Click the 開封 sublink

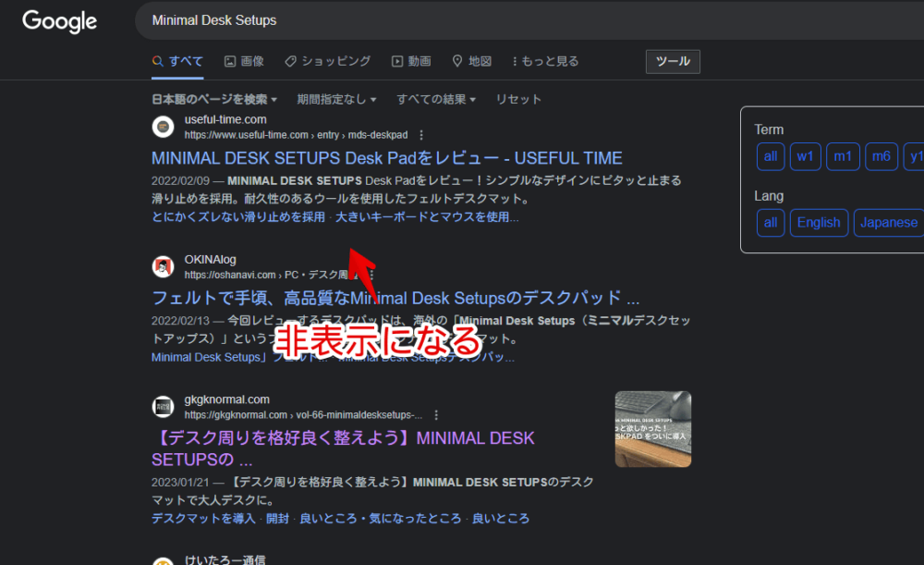[x=277, y=519]
